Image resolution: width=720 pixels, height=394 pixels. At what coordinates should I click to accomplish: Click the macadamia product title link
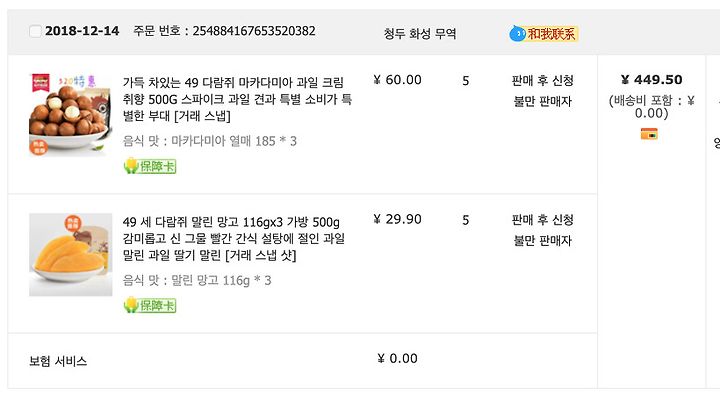[x=237, y=99]
